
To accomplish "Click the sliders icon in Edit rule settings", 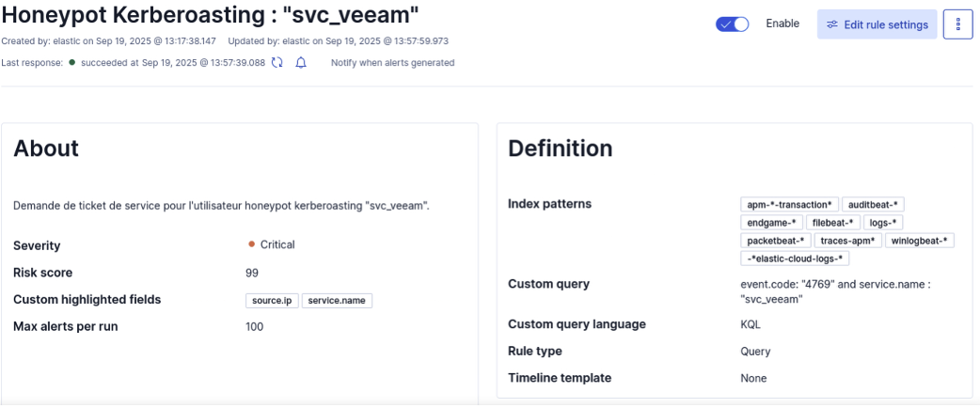I will (831, 24).
